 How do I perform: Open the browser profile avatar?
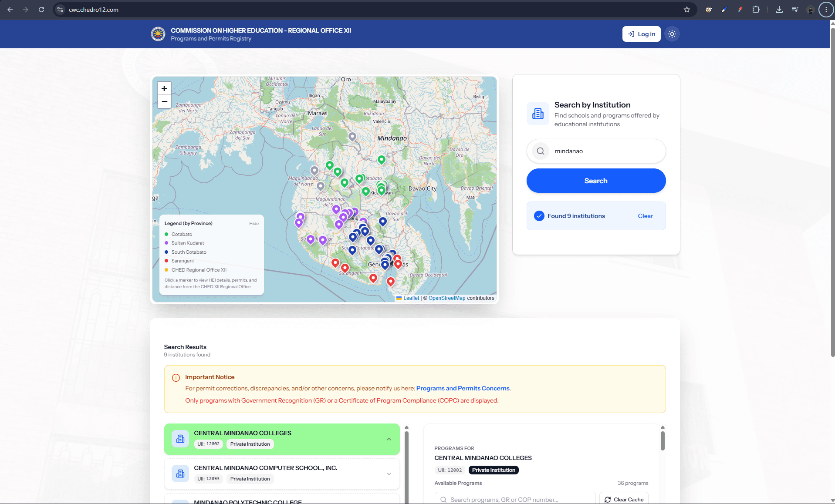[811, 10]
